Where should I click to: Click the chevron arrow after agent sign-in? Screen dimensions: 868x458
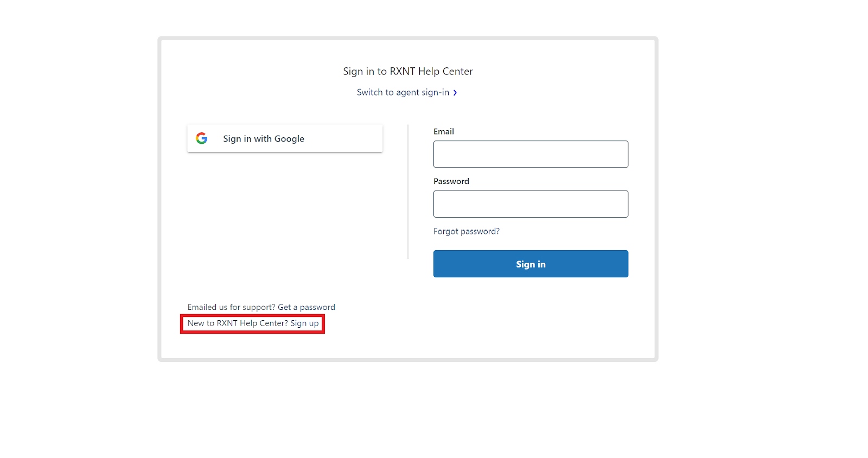[x=456, y=92]
